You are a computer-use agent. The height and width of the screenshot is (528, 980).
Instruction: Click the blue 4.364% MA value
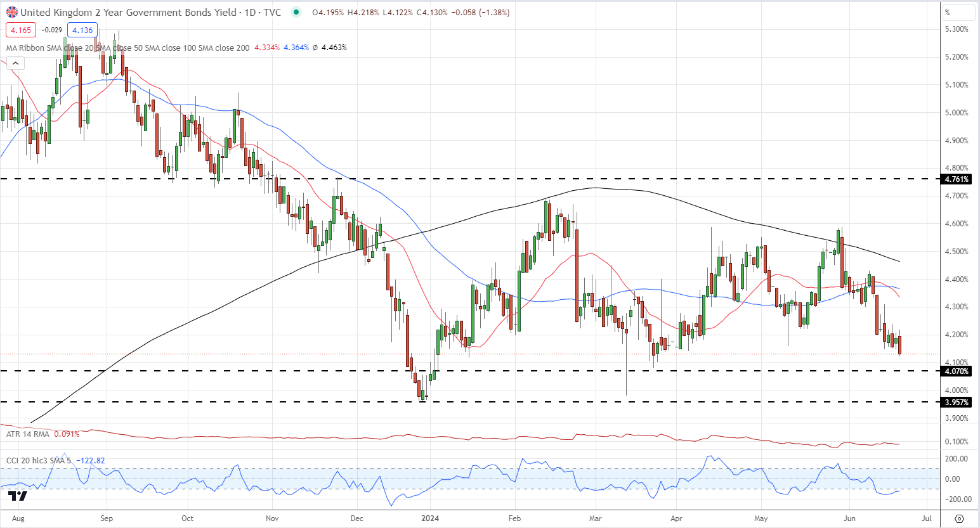click(296, 48)
